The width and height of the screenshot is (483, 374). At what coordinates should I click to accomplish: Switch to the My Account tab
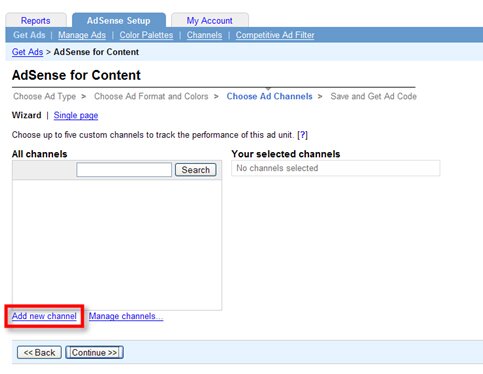pyautogui.click(x=209, y=20)
